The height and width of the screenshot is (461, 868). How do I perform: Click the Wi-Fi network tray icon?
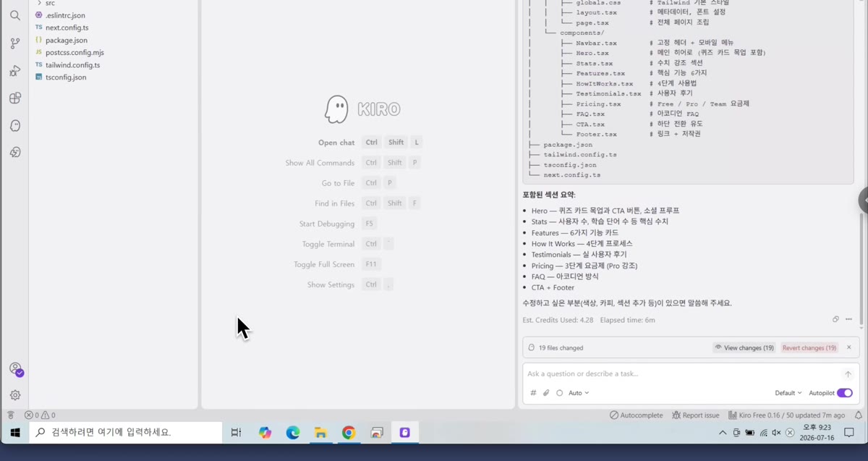point(764,433)
